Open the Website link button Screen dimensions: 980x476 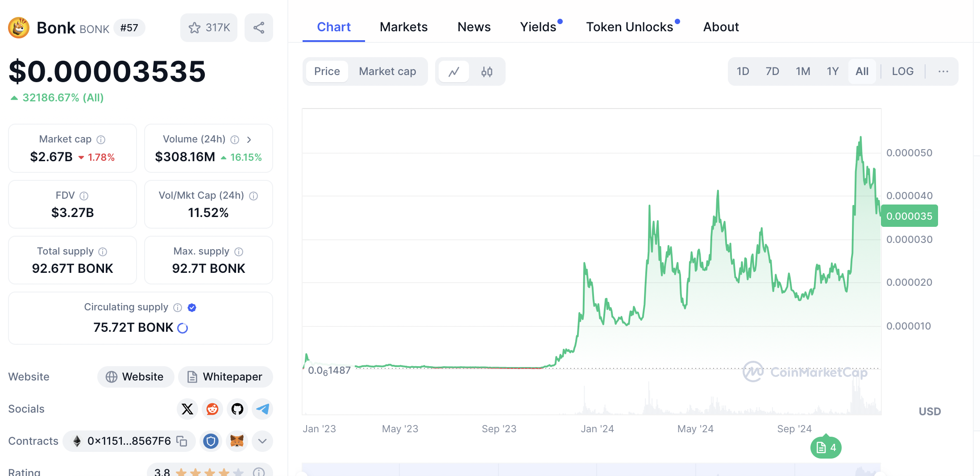[x=136, y=377]
